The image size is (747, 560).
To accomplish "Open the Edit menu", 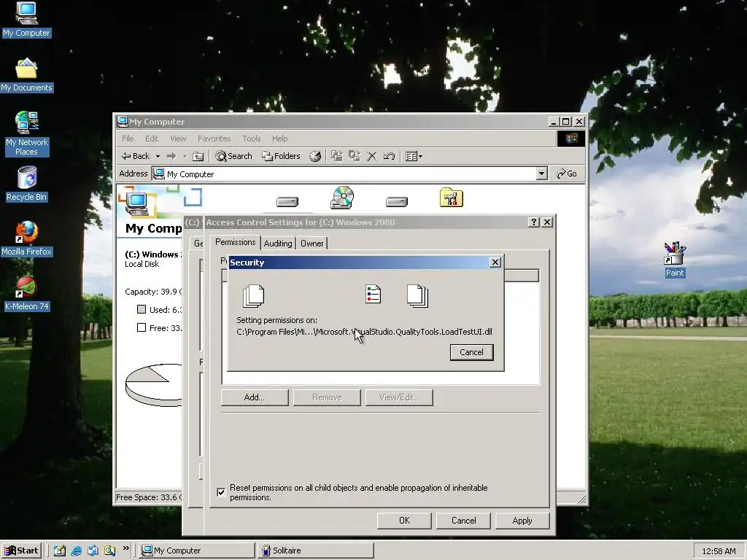I will tap(152, 139).
